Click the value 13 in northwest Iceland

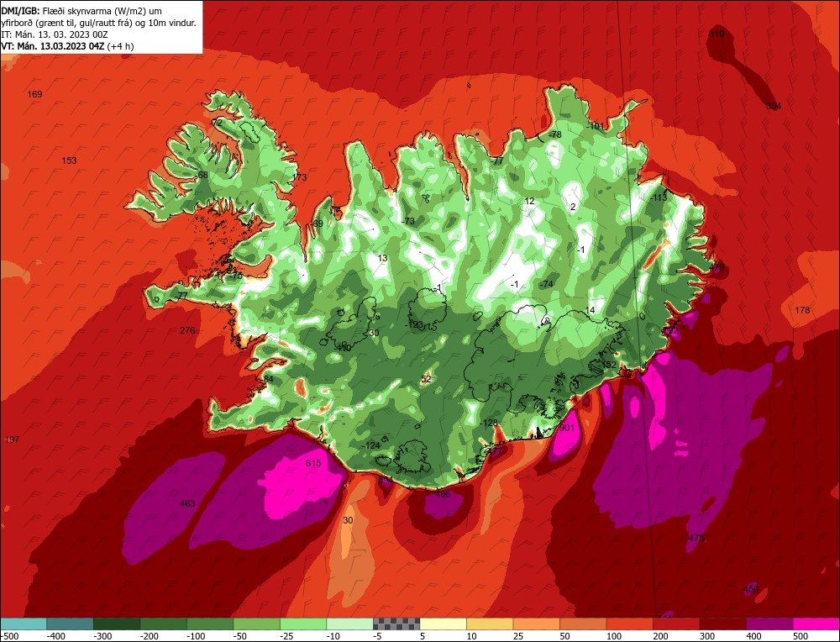382,258
